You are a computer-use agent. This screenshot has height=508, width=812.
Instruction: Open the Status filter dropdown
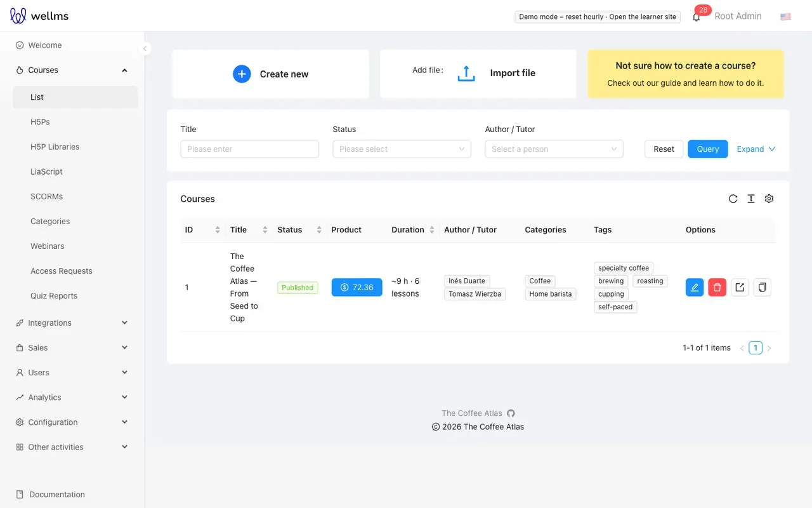(x=402, y=149)
